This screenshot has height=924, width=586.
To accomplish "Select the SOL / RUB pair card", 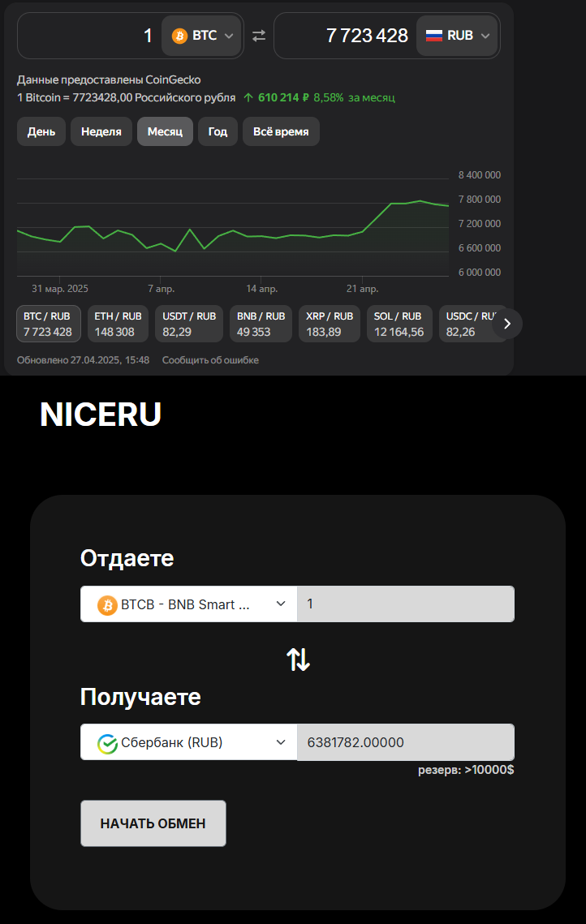I will coord(399,324).
